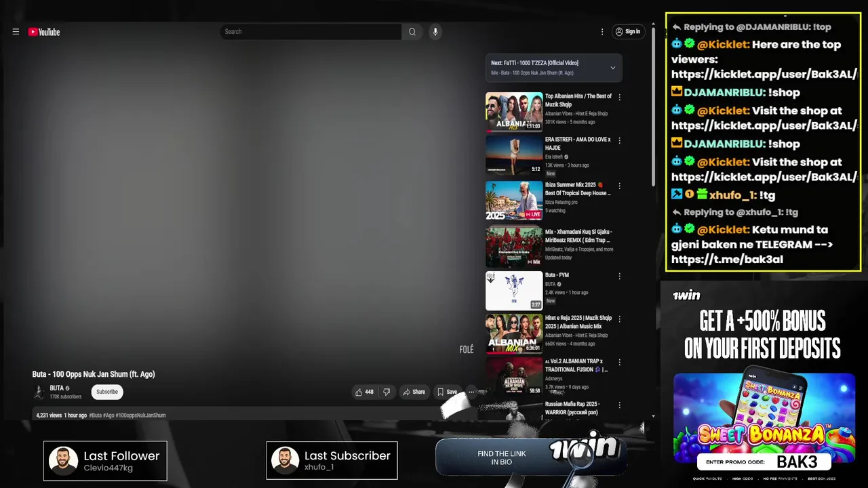The image size is (868, 488).
Task: Open options for Ibiza Summer Mix video
Action: [619, 186]
